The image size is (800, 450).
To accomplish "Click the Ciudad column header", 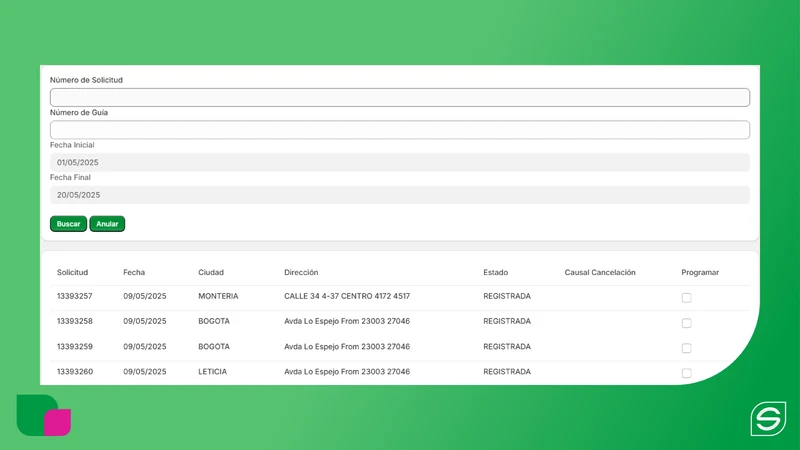I will click(211, 272).
